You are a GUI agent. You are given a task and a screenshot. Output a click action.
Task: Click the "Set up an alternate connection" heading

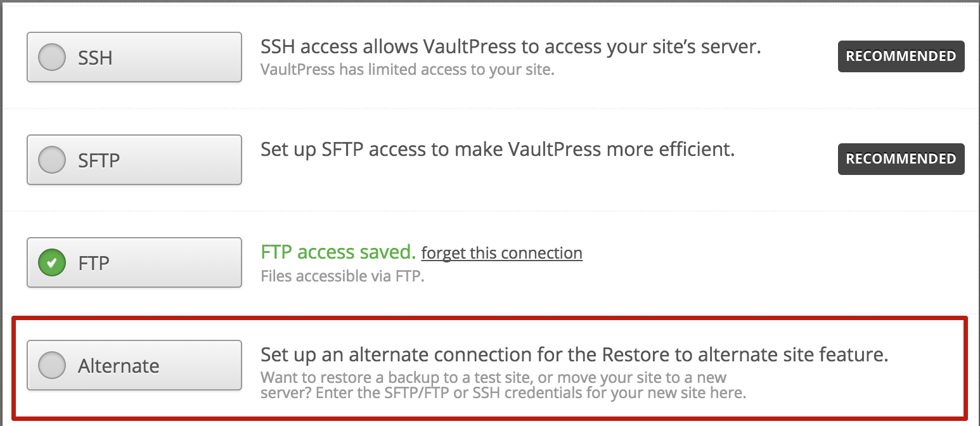click(574, 355)
